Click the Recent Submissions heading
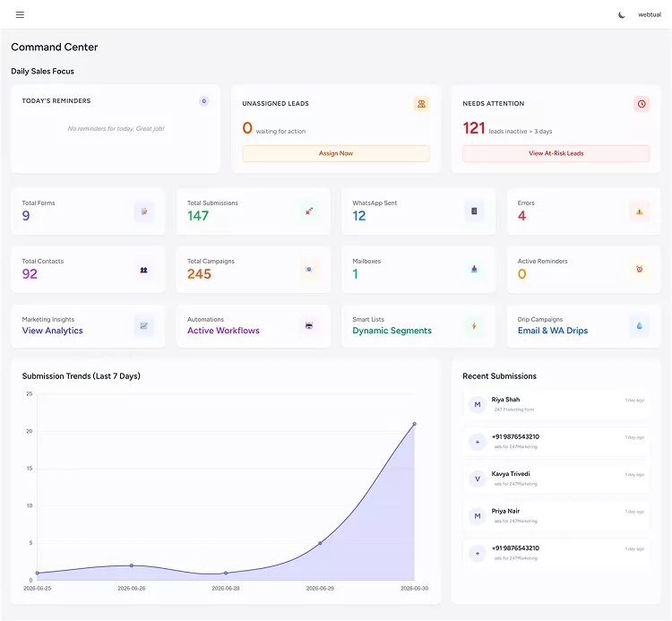Screen dimensions: 672x621 click(x=499, y=376)
